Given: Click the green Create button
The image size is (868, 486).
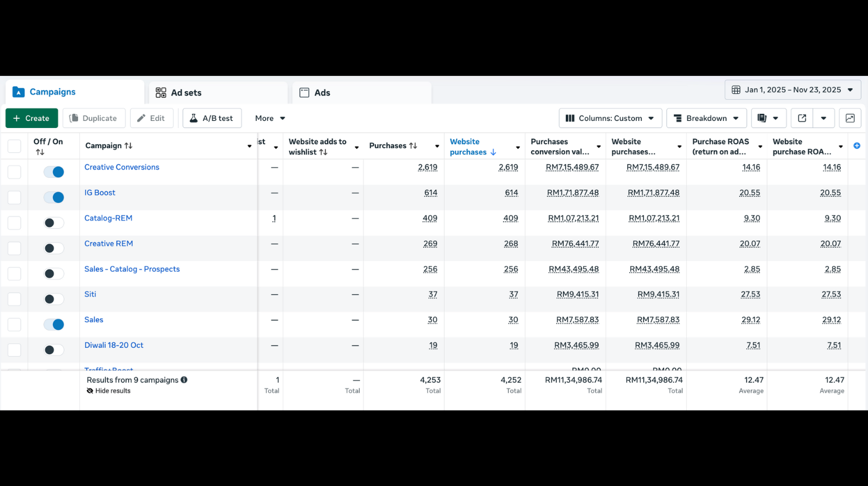Looking at the screenshot, I should point(31,118).
